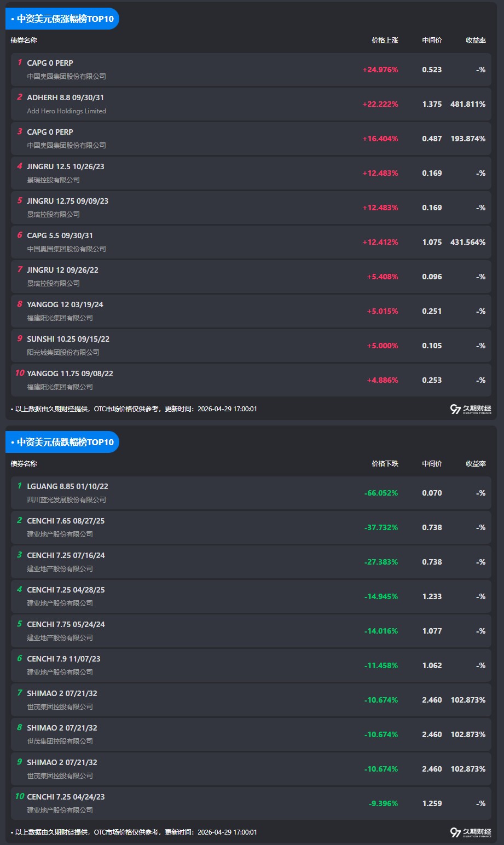Open the 中资美元债跌幅榜TOP10 title tab
This screenshot has width=504, height=845.
click(x=62, y=442)
